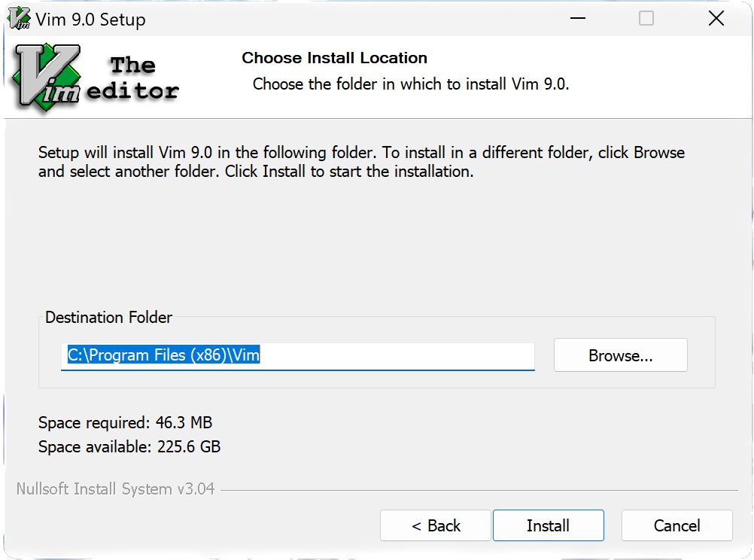Cancel the Vim setup

(676, 525)
